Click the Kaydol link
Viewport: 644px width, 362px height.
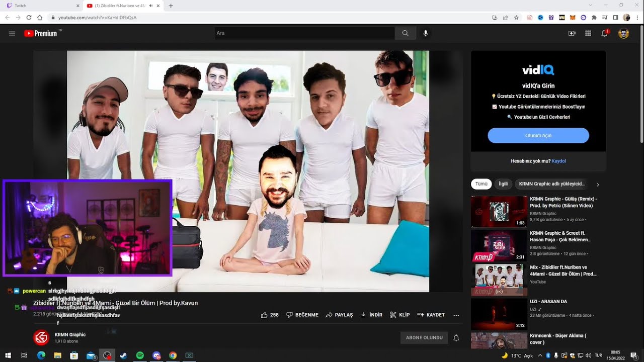click(x=558, y=161)
